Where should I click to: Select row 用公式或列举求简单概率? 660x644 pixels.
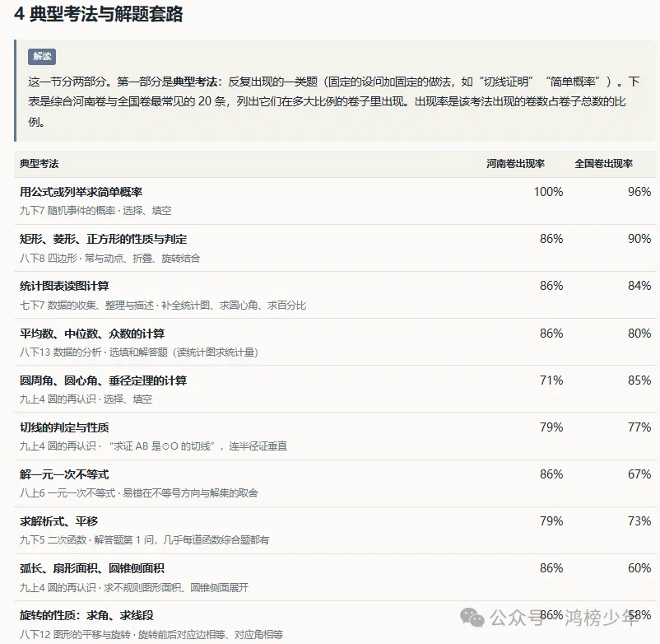[335, 201]
